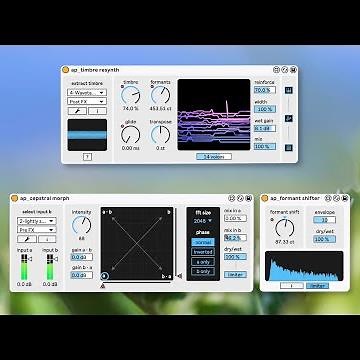The width and height of the screenshot is (360, 360).
Task: Click the save preset icon of cepstral morph
Action: coord(249,198)
